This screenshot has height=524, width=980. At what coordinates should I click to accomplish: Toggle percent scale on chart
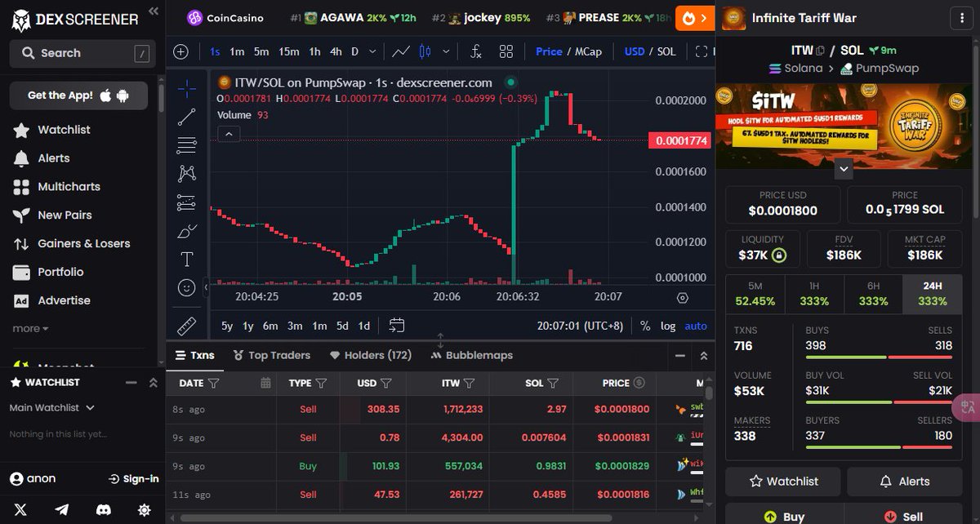click(x=645, y=326)
